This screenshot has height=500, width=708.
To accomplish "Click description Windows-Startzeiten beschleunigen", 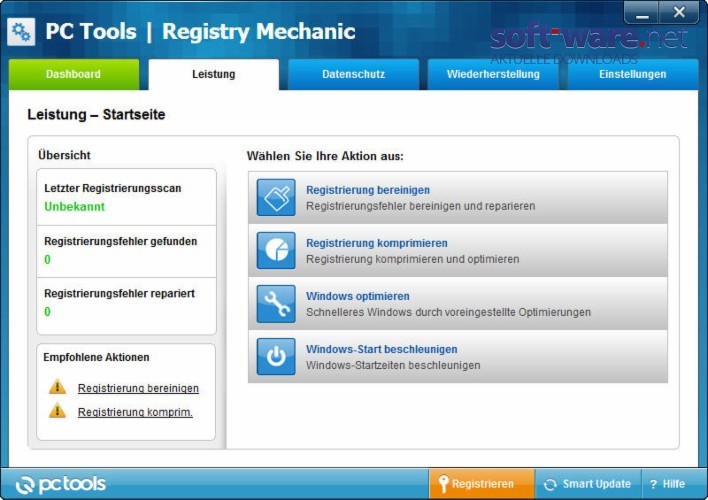I will tap(393, 365).
